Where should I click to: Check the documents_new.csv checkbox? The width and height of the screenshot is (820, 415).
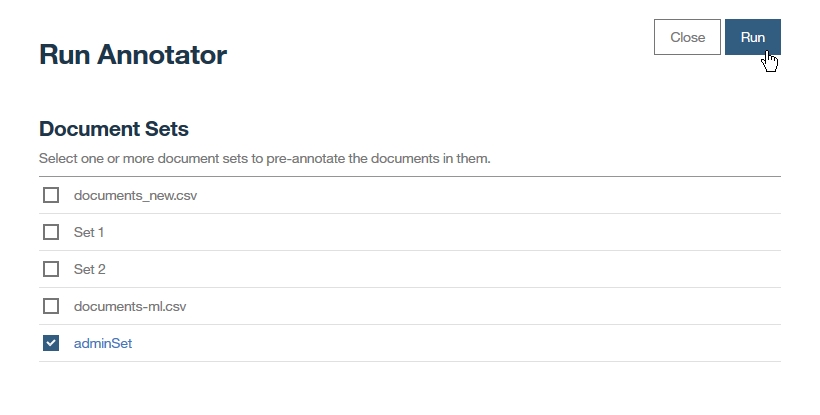(51, 195)
